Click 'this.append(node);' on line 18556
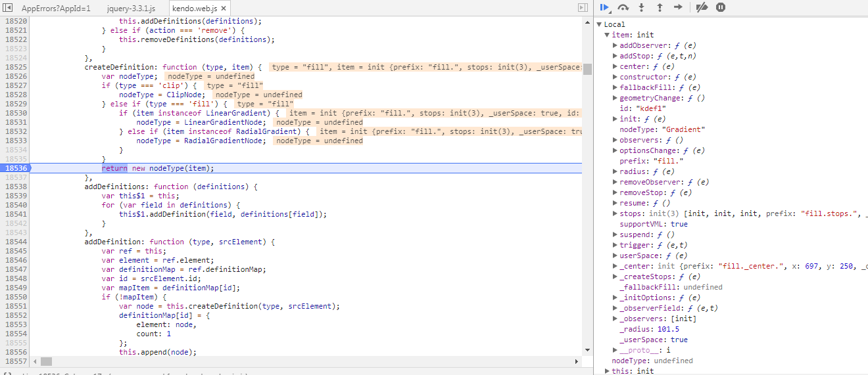Viewport: 868px width, 375px height. (158, 352)
